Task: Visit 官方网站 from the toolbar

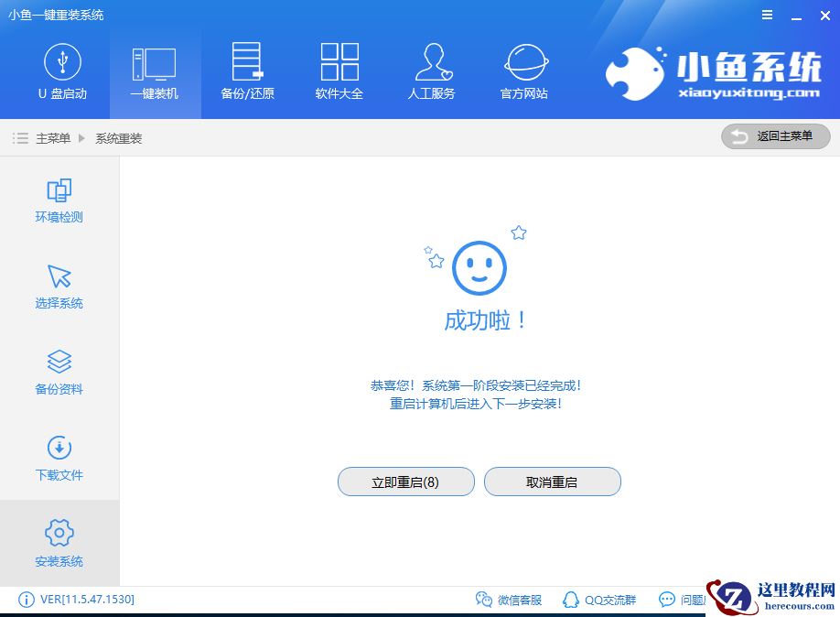Action: [523, 71]
